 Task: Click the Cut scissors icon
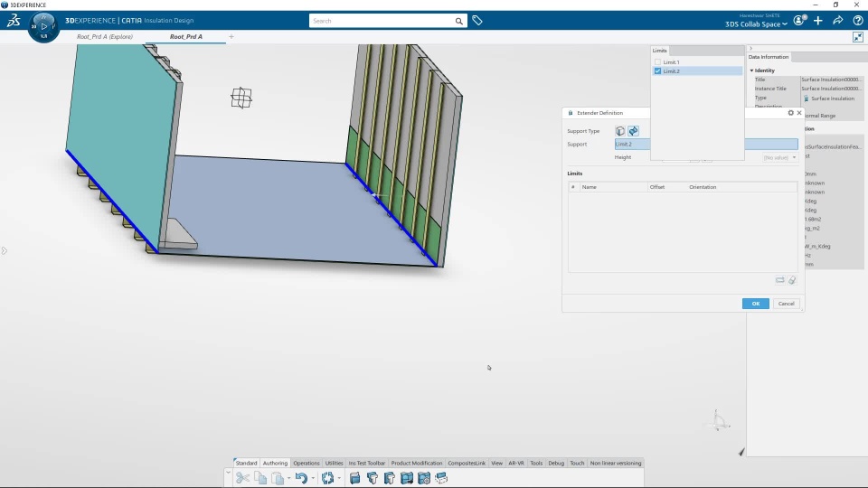click(242, 478)
